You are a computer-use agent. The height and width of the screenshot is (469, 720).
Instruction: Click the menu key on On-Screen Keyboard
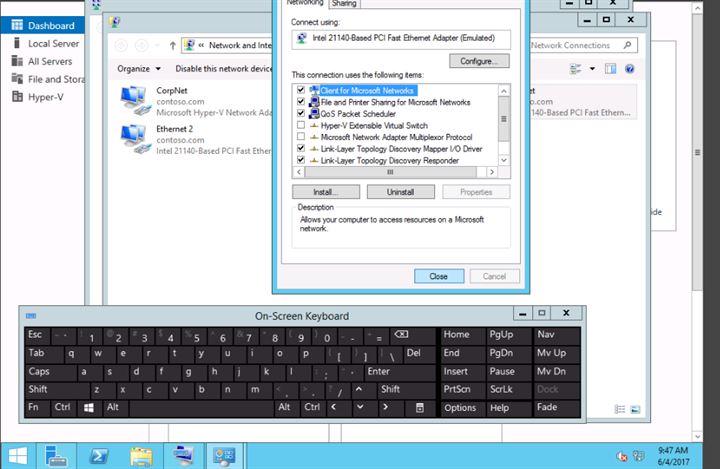click(x=419, y=407)
